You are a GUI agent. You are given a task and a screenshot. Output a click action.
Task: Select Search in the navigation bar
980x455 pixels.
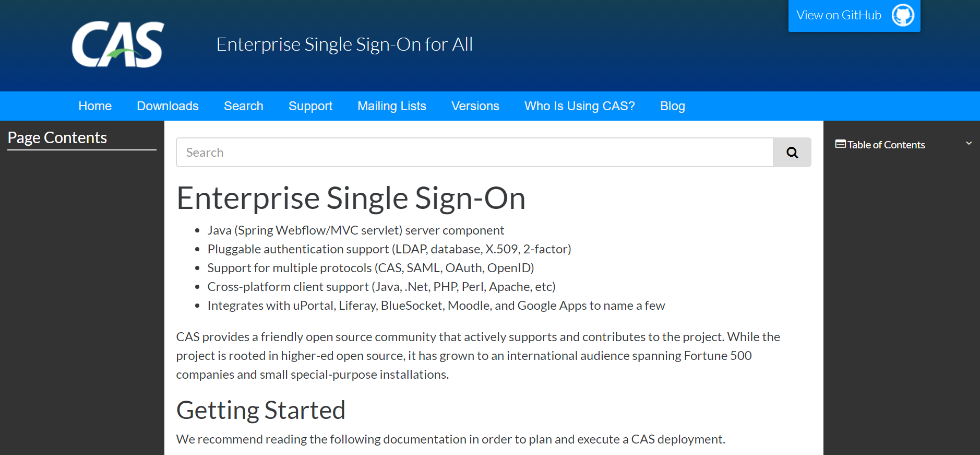[244, 106]
